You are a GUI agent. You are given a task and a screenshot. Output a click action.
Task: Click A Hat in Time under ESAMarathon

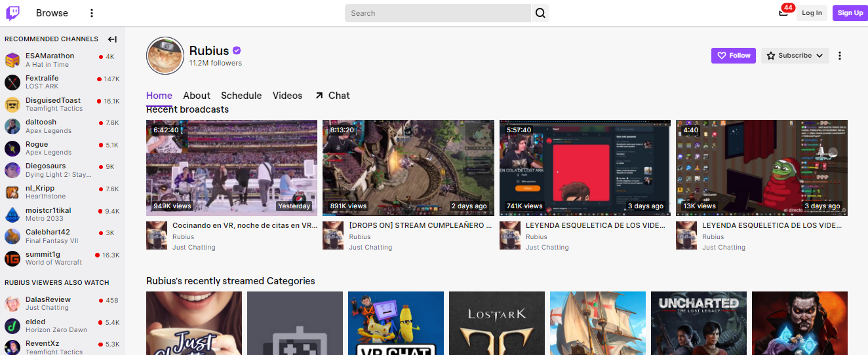47,65
